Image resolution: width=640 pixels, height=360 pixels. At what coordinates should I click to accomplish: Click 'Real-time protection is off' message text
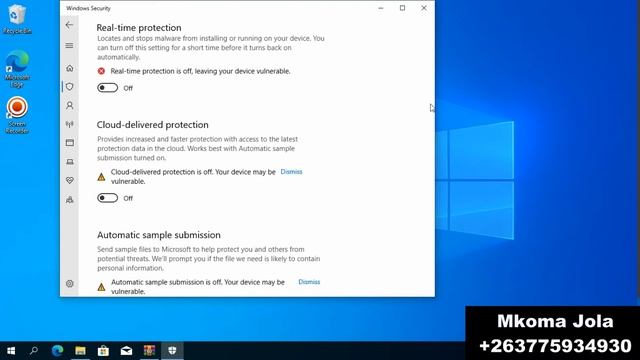[200, 71]
